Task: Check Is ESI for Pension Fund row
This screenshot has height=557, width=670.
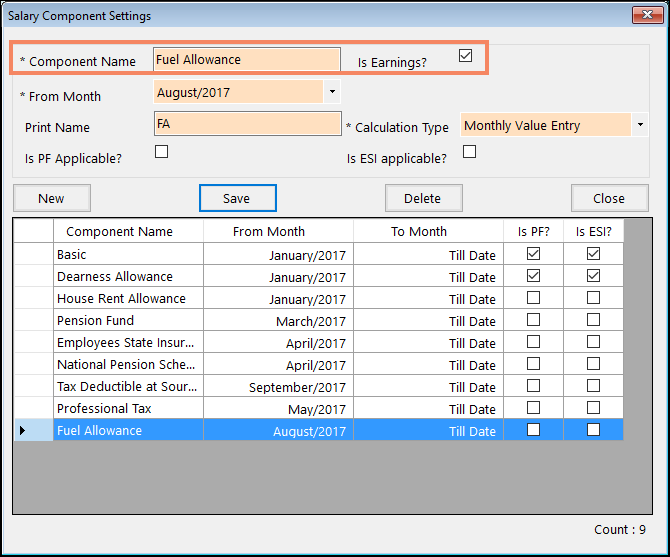Action: coord(593,320)
